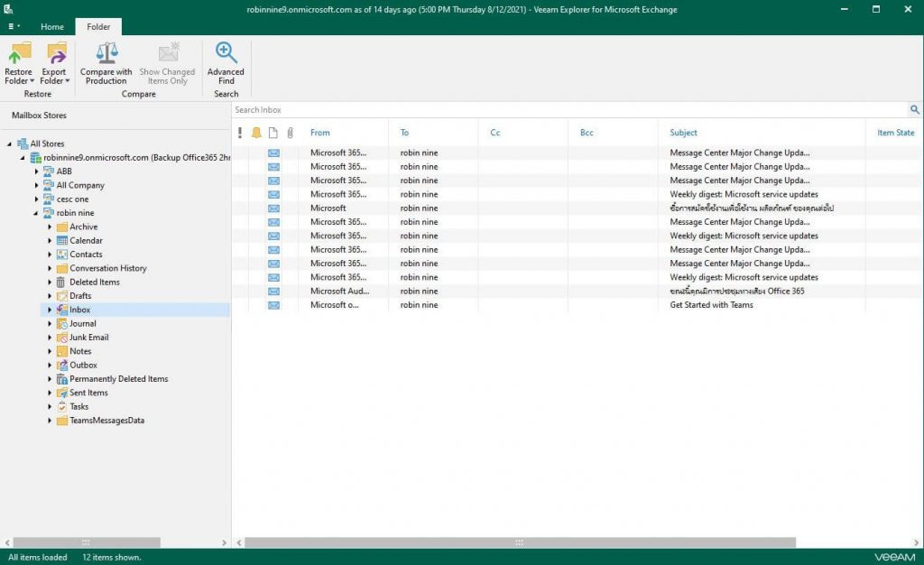Select the cesc one mailbox

(x=72, y=199)
